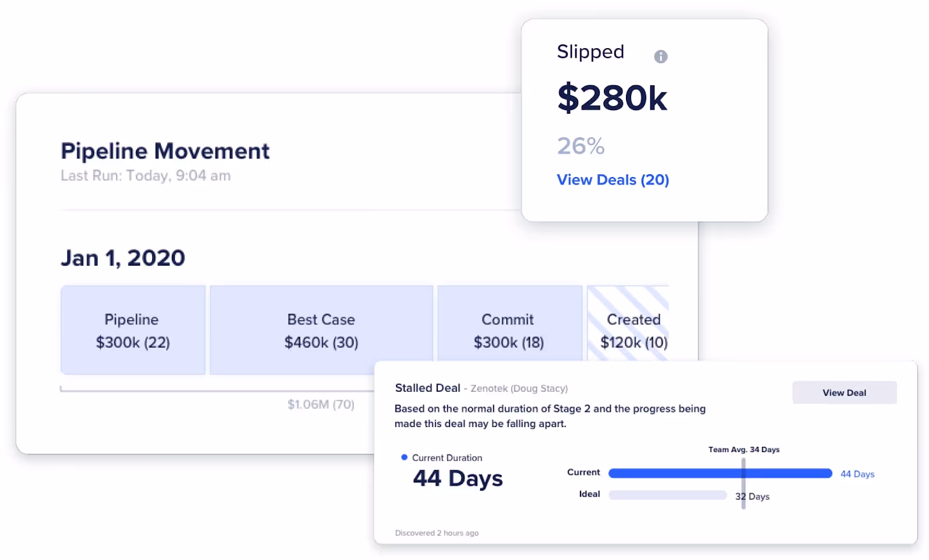
Task: Click the $1.06M (70) pipeline total
Action: [x=321, y=404]
